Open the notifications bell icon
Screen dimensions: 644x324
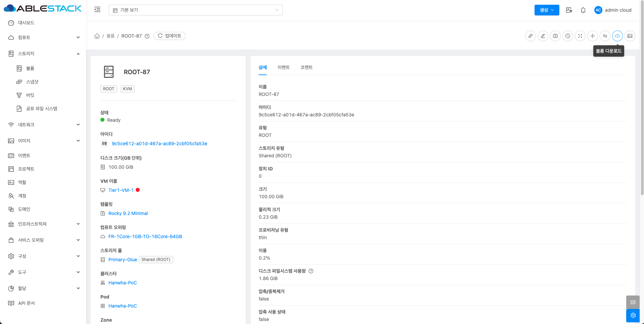pos(583,10)
